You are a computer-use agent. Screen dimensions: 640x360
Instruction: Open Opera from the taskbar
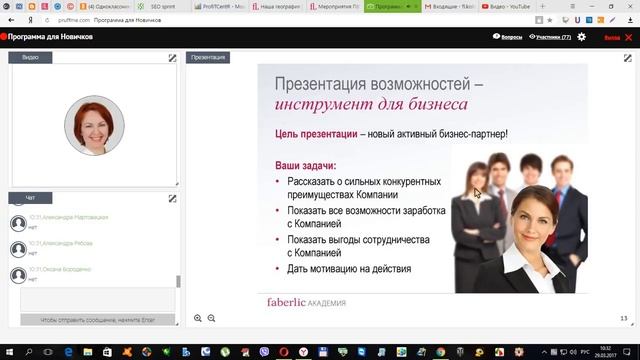click(284, 352)
